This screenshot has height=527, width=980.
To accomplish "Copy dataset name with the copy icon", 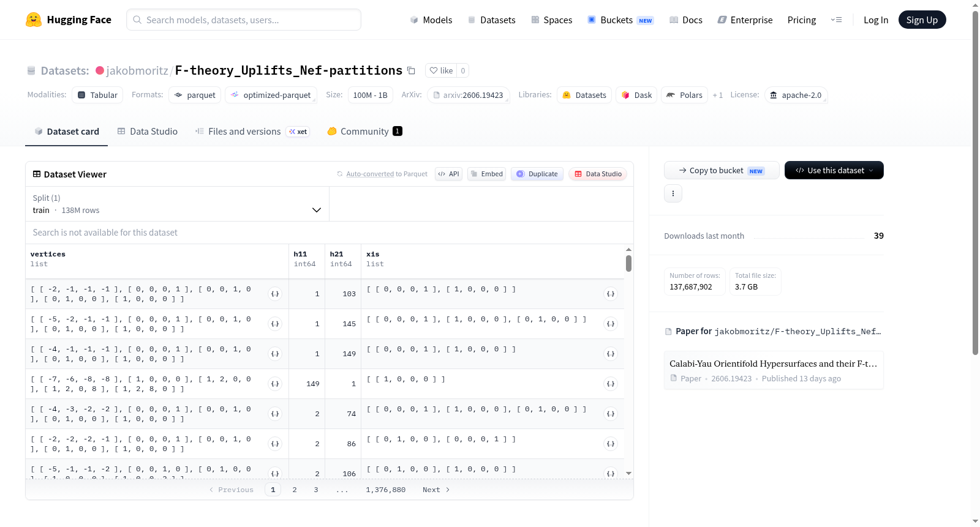I will tap(412, 70).
